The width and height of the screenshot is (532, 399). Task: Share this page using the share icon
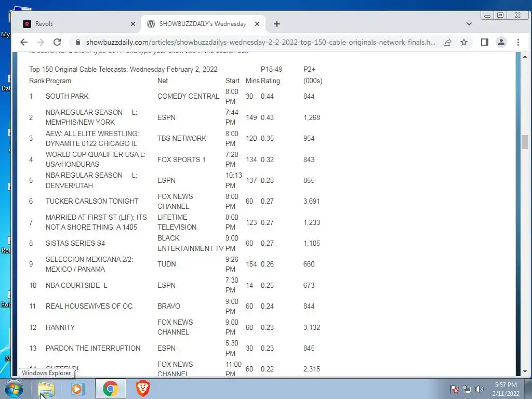click(447, 42)
